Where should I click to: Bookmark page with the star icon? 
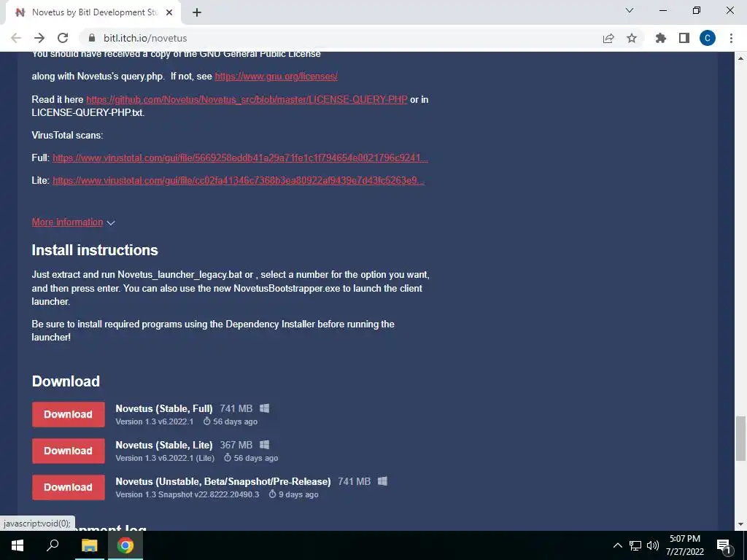coord(632,38)
